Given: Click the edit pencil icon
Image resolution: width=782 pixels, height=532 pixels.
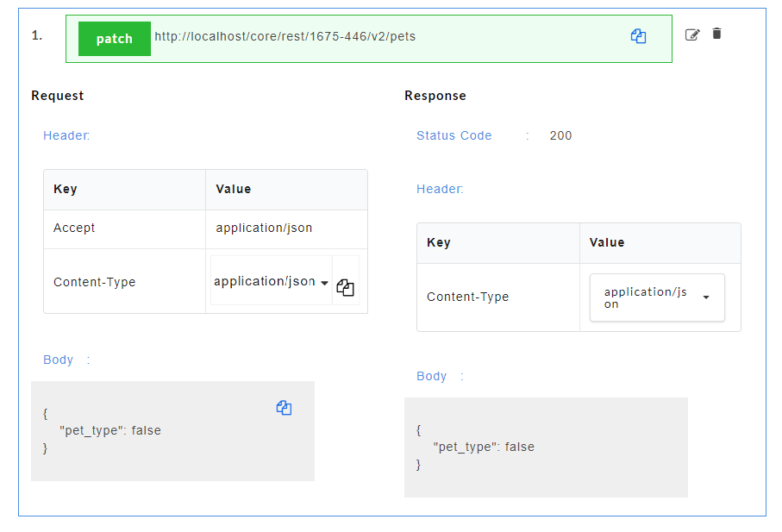Looking at the screenshot, I should pyautogui.click(x=692, y=34).
